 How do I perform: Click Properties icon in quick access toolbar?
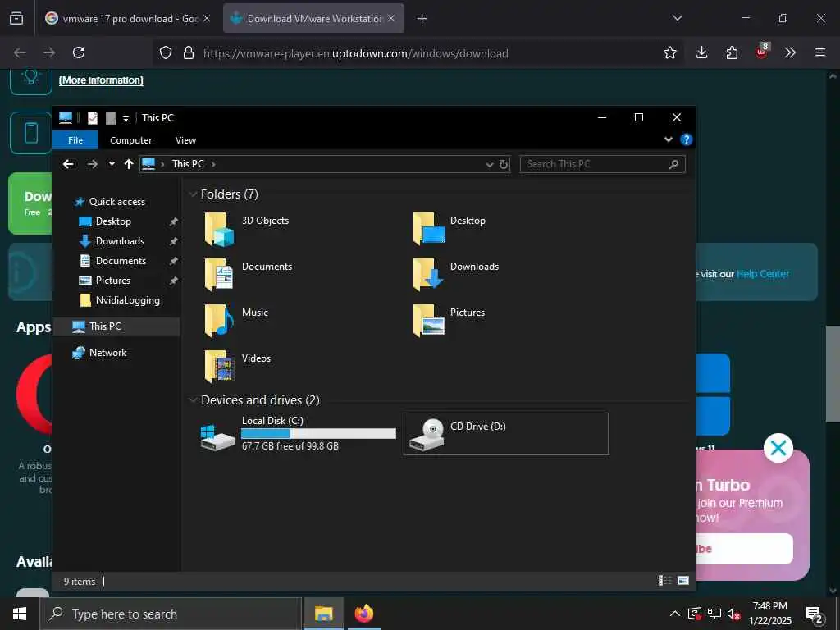(93, 118)
